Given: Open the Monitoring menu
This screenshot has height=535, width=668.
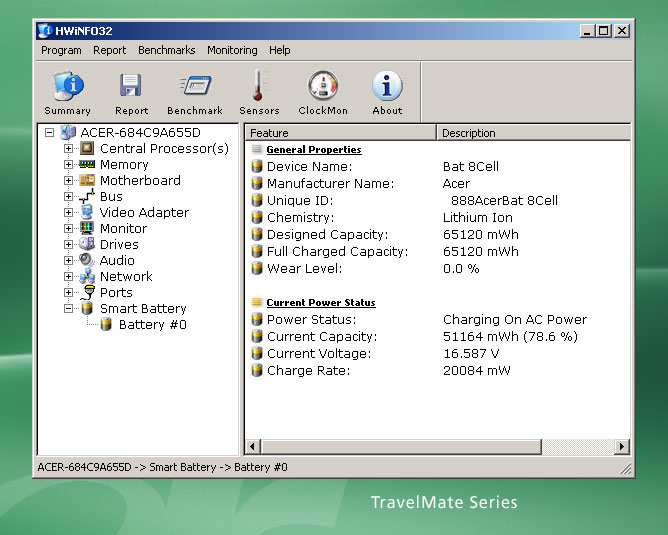Looking at the screenshot, I should (232, 50).
